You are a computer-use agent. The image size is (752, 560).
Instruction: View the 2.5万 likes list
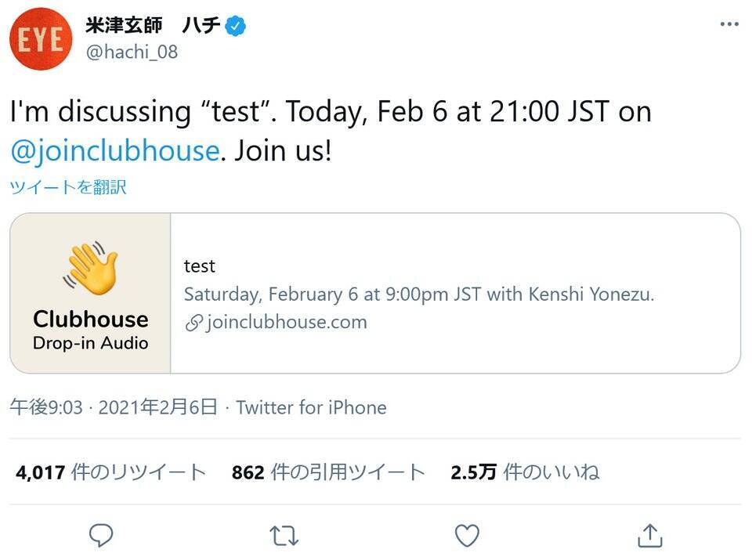525,472
